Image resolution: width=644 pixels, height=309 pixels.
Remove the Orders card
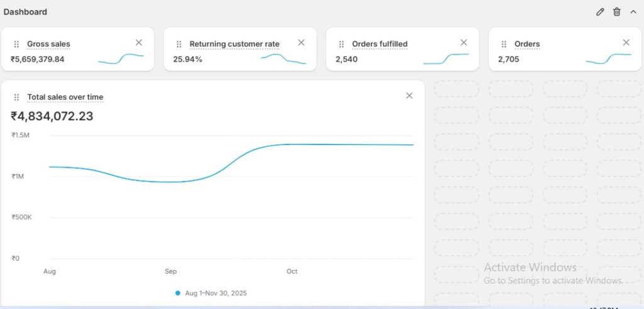626,43
